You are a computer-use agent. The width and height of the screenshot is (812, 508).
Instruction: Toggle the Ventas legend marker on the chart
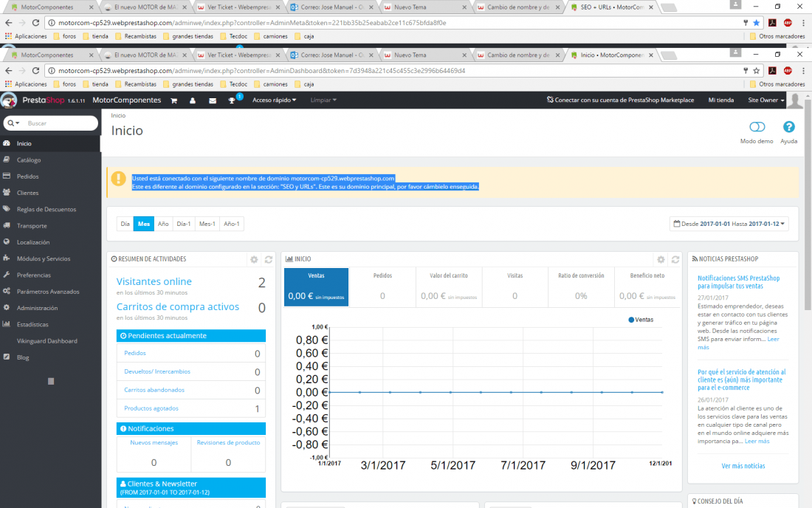pos(631,320)
